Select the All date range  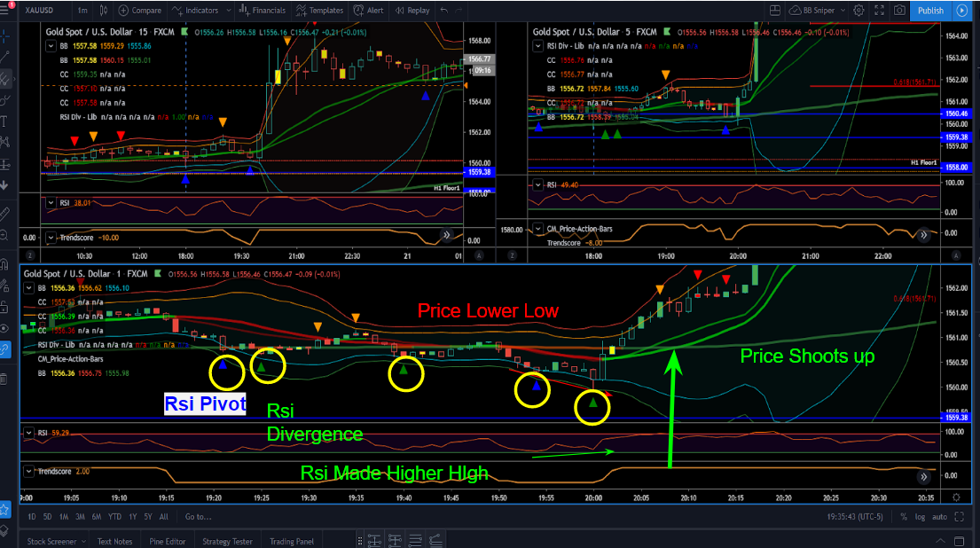coord(164,517)
